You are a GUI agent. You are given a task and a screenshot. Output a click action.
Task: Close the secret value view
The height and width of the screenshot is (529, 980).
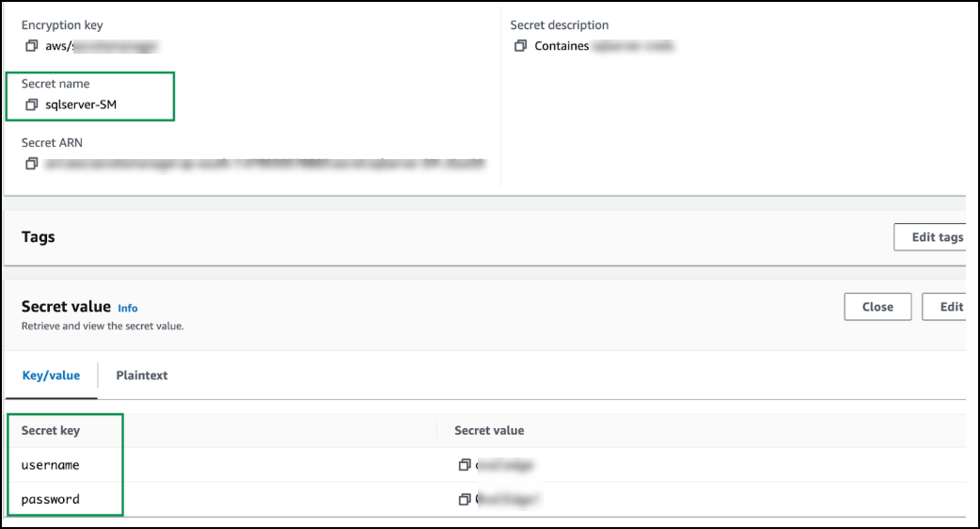click(x=877, y=307)
